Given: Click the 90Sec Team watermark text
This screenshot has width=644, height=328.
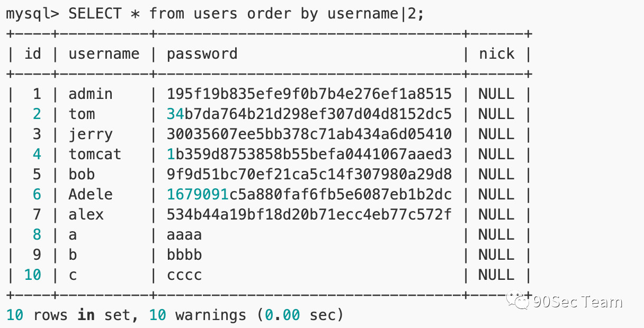Looking at the screenshot, I should (577, 302).
